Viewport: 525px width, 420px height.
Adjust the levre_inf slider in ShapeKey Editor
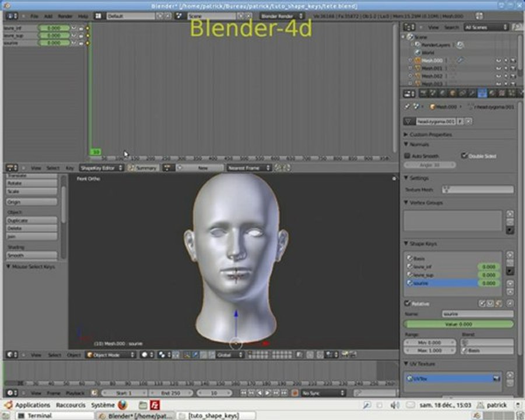click(x=54, y=28)
